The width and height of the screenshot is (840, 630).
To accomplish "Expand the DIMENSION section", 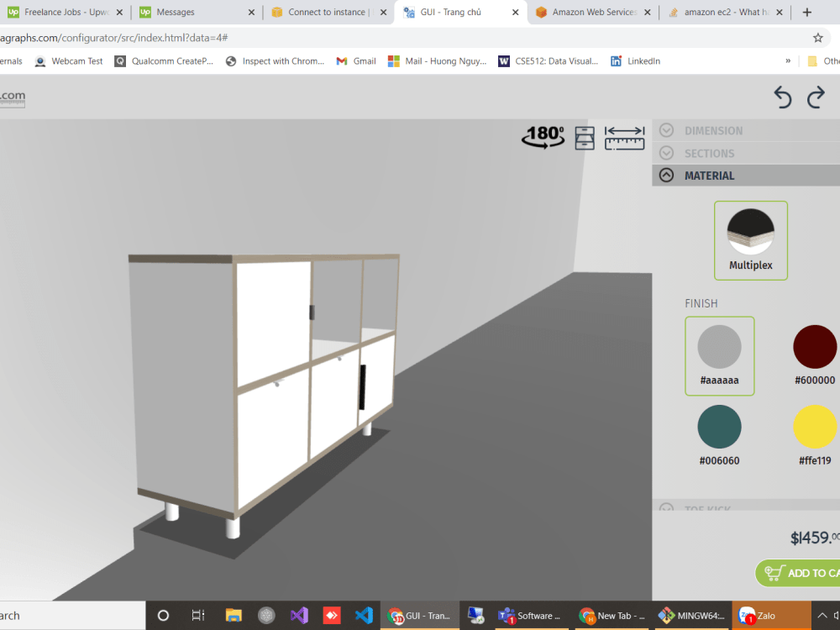I will [x=746, y=131].
